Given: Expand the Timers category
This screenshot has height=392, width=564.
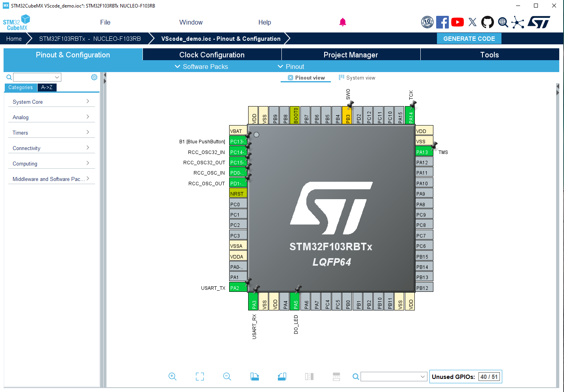Looking at the screenshot, I should click(51, 133).
